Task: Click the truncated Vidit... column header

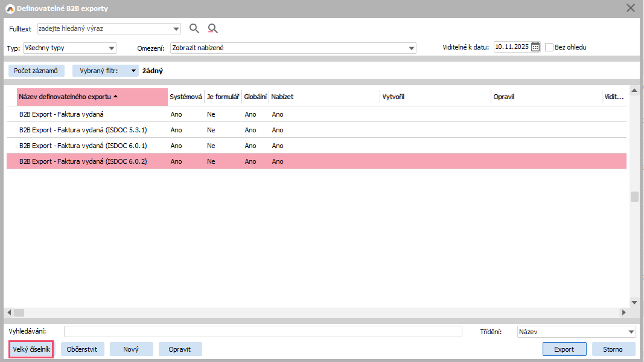Action: tap(614, 97)
